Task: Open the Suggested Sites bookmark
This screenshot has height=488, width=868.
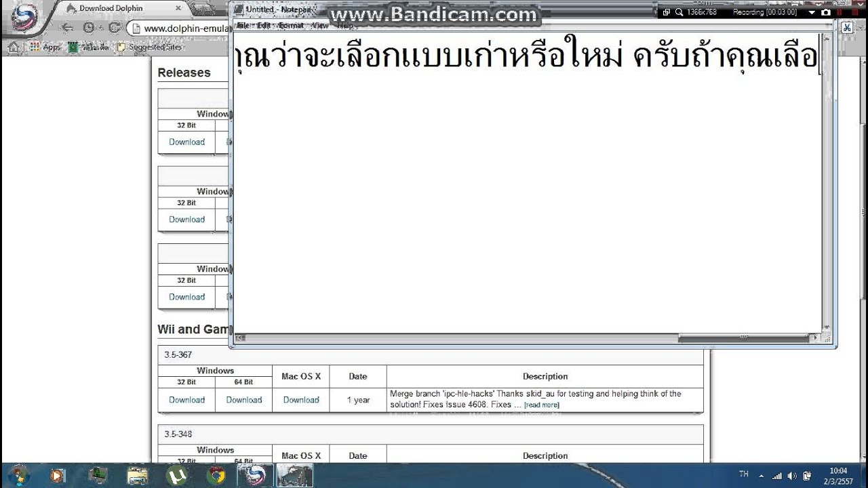Action: 149,47
